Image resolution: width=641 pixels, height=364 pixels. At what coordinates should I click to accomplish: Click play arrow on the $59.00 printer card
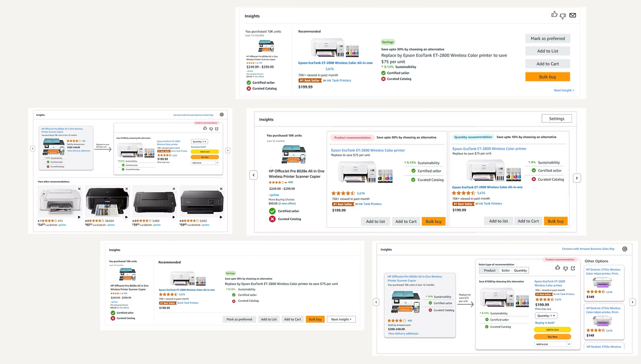[221, 217]
